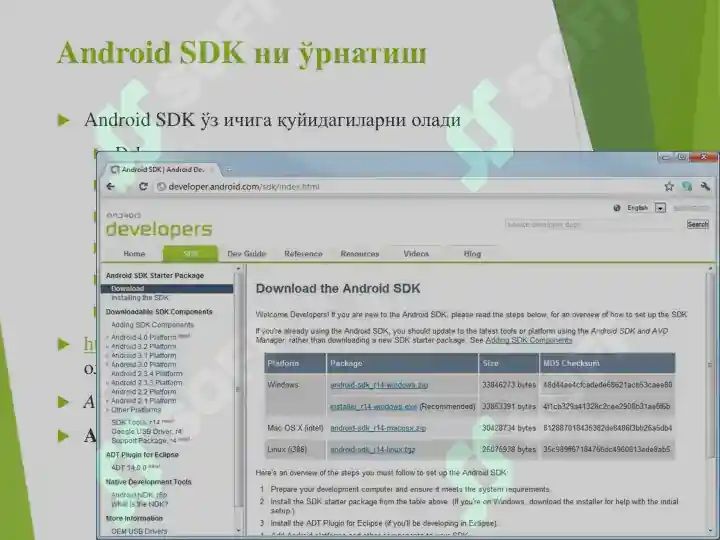Open ADT 14.0.0 sidebar link
Screen dimensions: 720x540
[129, 467]
